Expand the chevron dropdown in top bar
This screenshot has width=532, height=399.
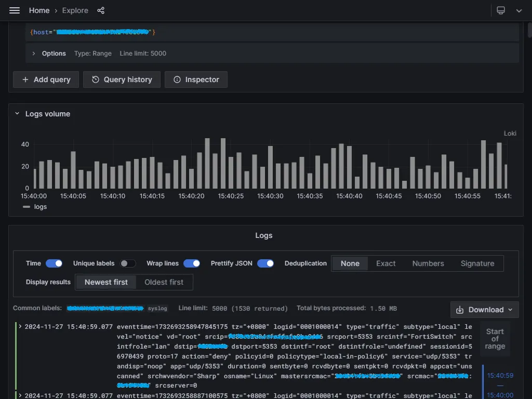[519, 10]
